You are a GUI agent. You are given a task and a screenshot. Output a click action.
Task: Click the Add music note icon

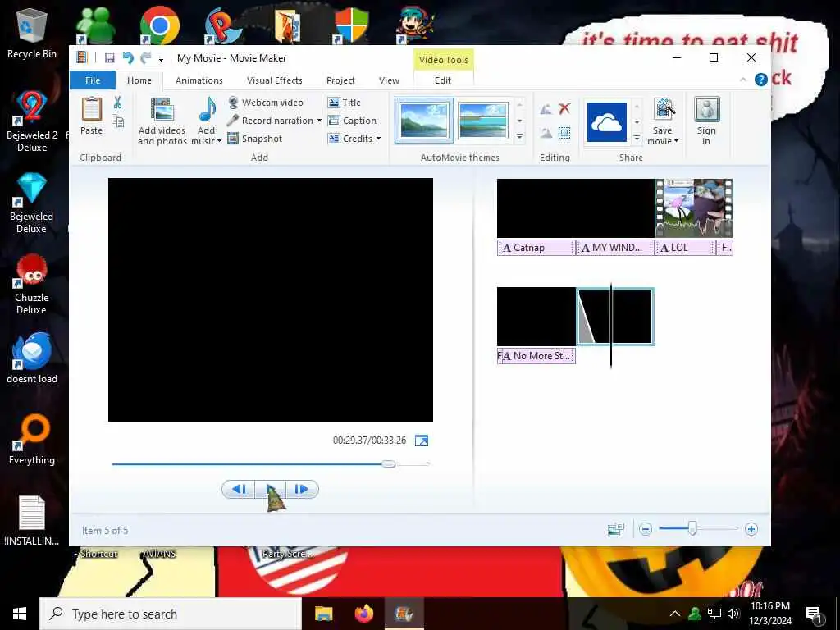[x=207, y=109]
